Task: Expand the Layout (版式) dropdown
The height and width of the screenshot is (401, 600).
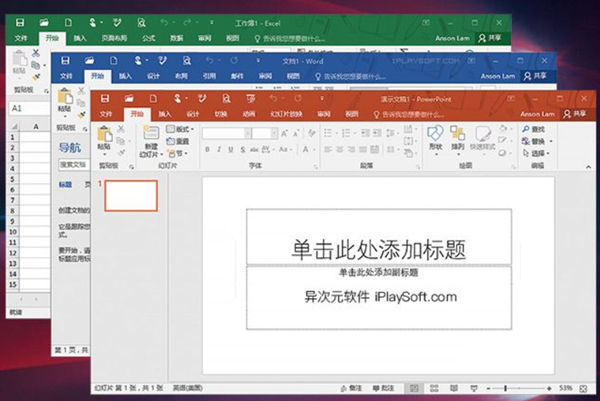Action: pyautogui.click(x=178, y=129)
